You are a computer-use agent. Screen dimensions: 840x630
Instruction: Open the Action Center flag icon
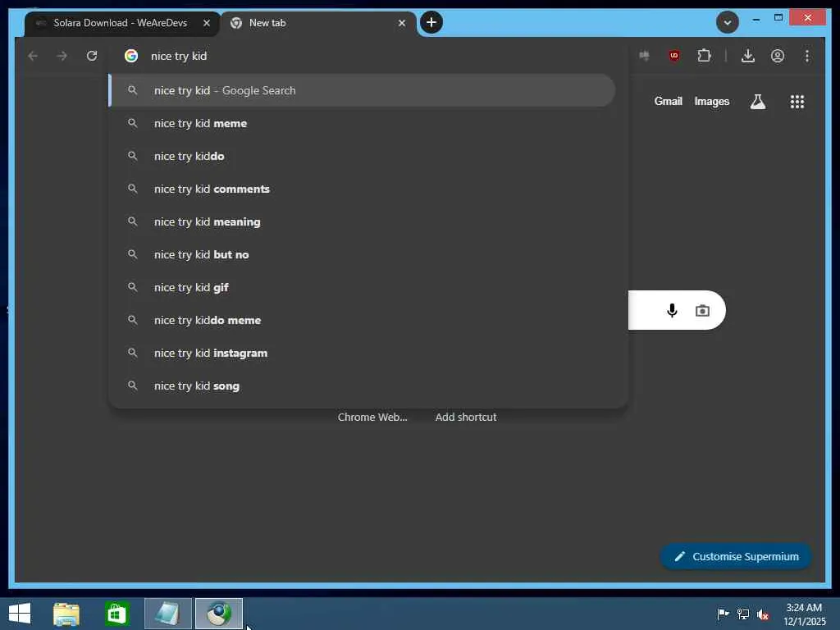pos(723,614)
